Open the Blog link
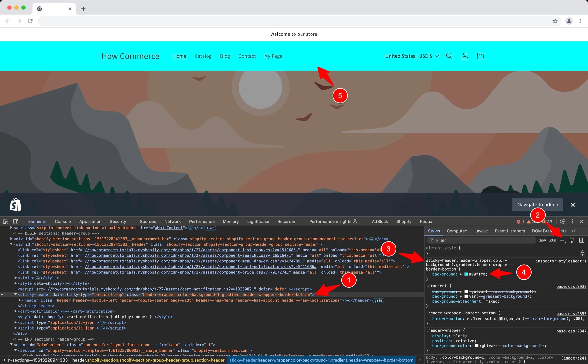The image size is (588, 364). 225,56
